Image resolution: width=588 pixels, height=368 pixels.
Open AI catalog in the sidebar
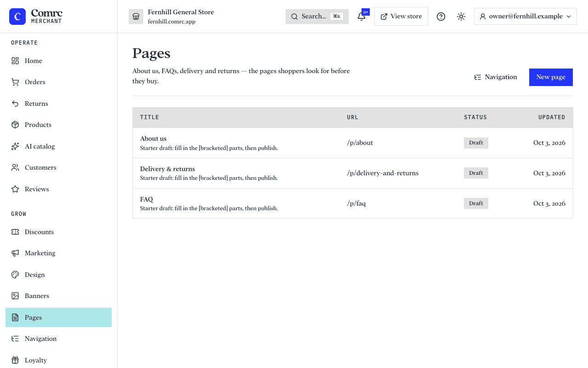point(58,146)
